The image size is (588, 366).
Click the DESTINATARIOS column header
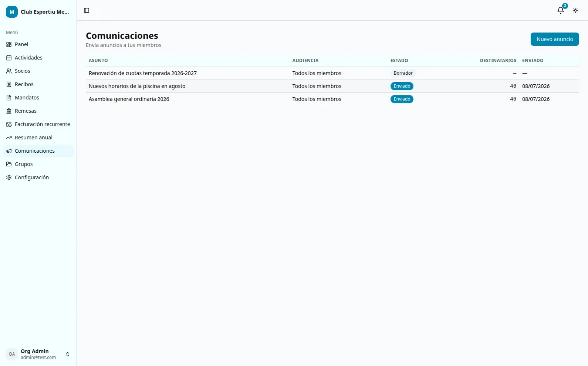point(498,61)
